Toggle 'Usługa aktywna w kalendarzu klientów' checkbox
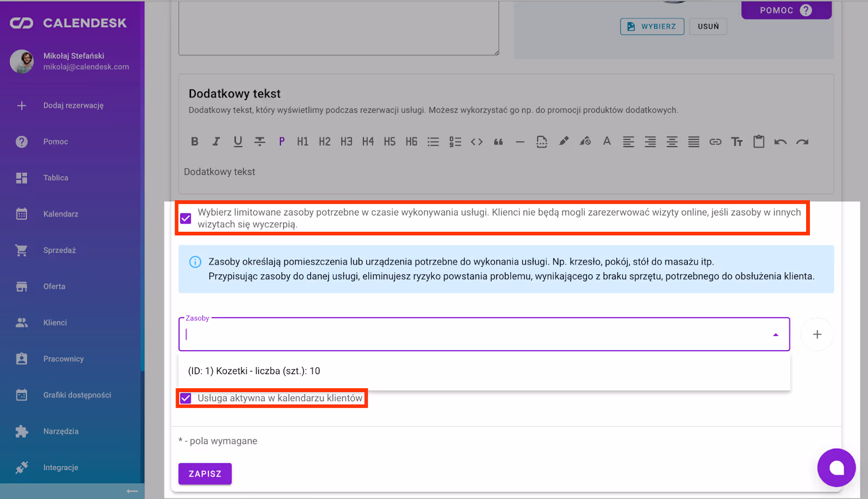868x499 pixels. coord(186,398)
